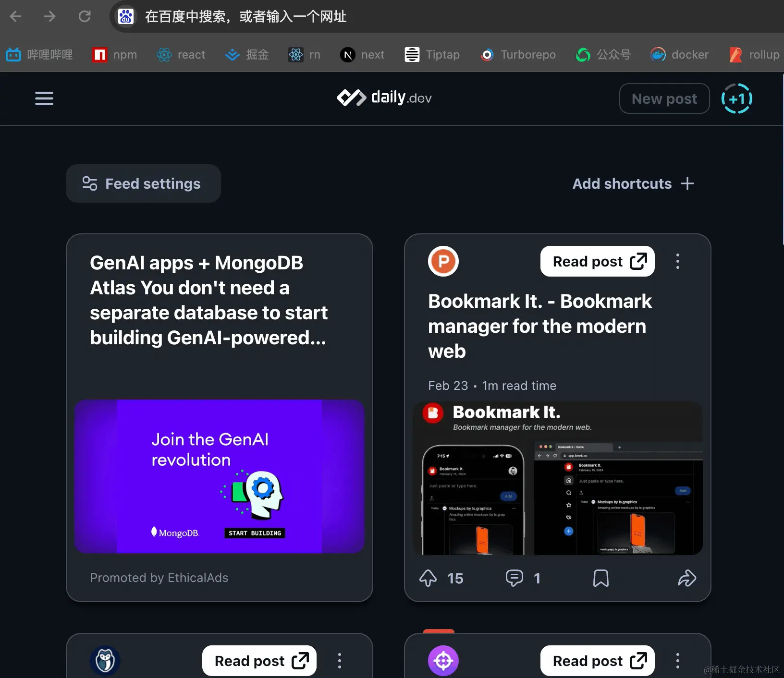Open the Bookmark It. preview image
The width and height of the screenshot is (784, 678).
point(558,478)
